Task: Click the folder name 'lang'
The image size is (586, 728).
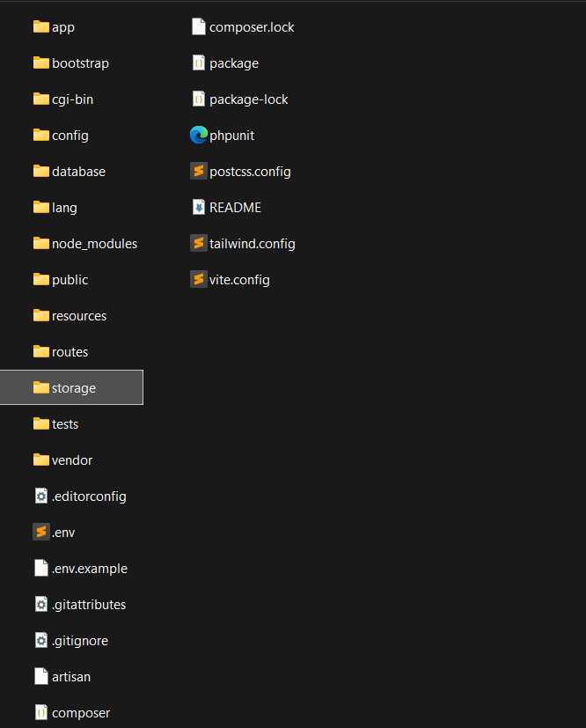Action: tap(64, 208)
